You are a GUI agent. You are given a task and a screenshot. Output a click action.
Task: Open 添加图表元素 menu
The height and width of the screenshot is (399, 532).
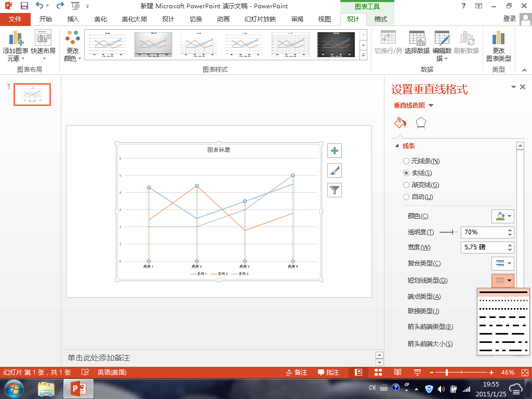(x=15, y=46)
